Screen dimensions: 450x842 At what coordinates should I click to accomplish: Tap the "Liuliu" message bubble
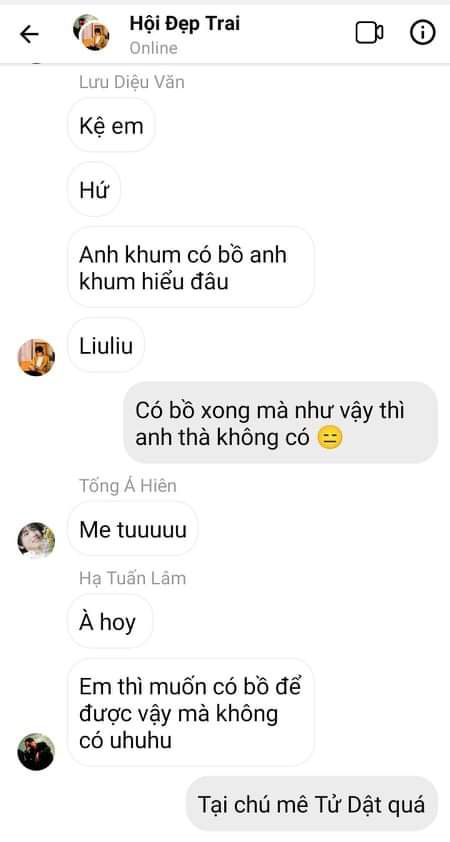click(106, 345)
